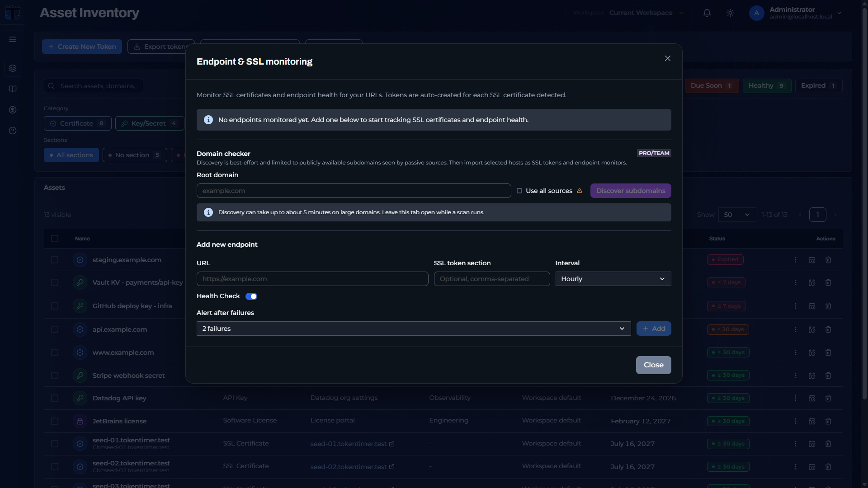Open calendar action for GitHub deploy key
868x488 pixels.
tap(812, 306)
